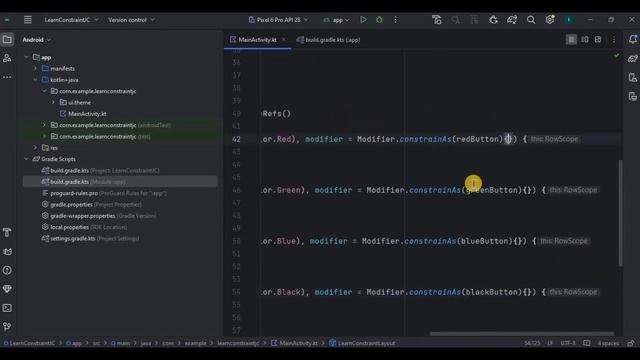This screenshot has width=640, height=360.
Task: Open the Logcat sidebar icon
Action: pos(7,251)
